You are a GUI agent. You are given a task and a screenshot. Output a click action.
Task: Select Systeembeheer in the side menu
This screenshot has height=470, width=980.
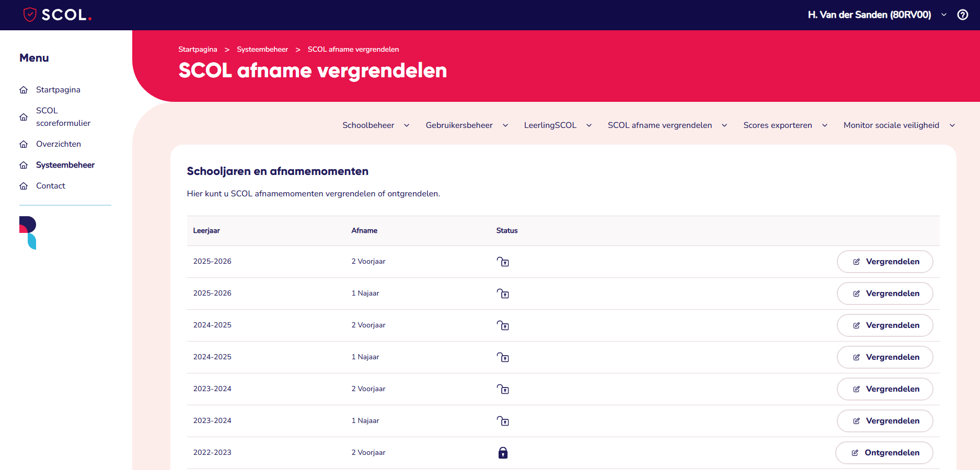coord(65,165)
